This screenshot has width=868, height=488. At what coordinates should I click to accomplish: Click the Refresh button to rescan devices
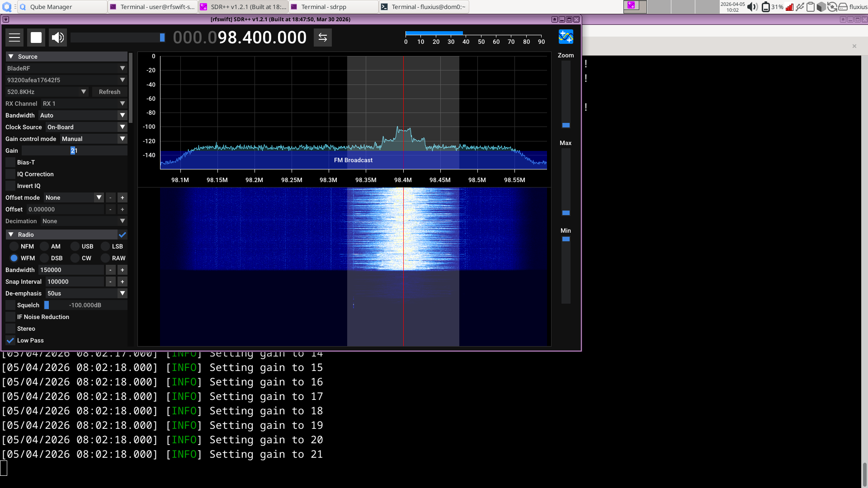109,92
